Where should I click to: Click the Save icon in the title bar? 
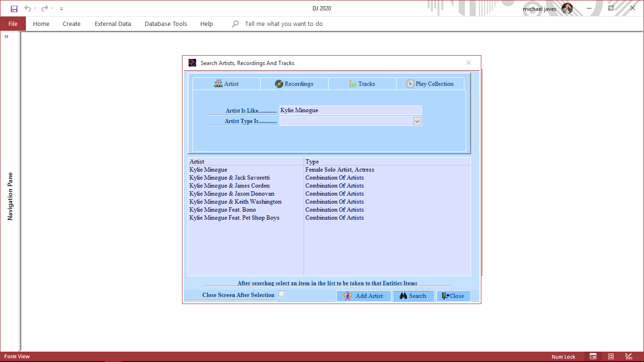[14, 8]
